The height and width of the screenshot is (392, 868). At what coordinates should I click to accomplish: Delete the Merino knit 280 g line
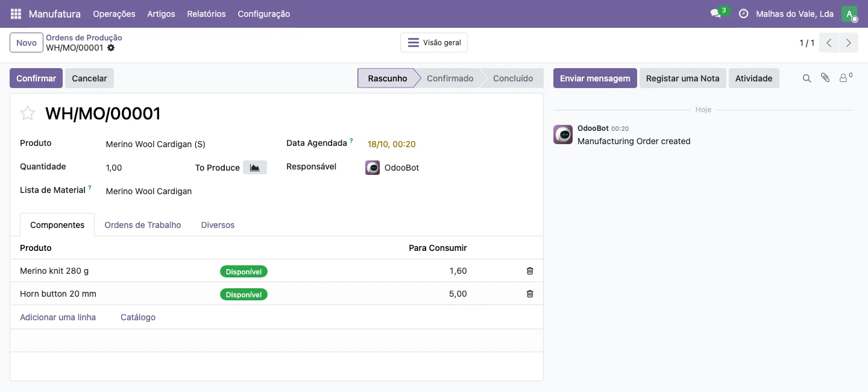(530, 271)
